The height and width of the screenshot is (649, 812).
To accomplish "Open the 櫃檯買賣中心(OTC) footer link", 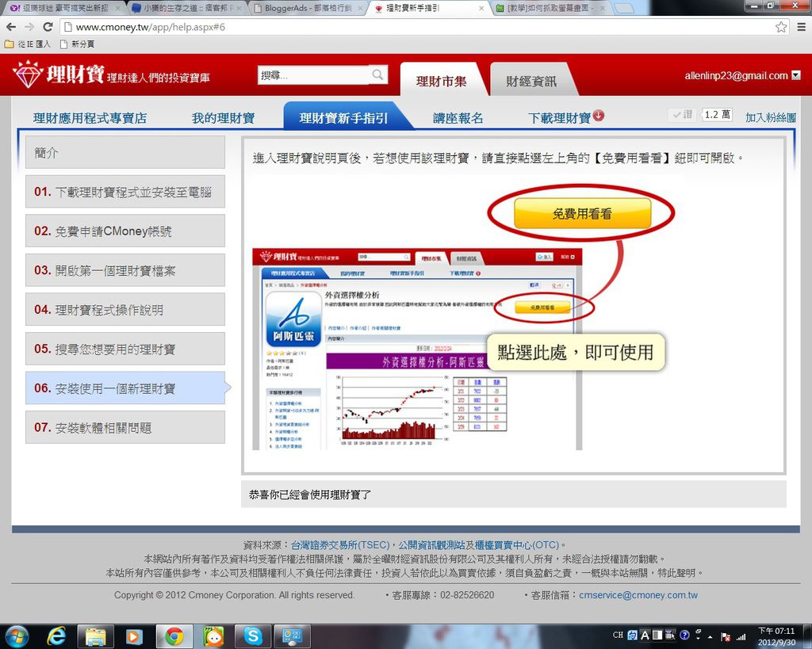I will tap(517, 545).
